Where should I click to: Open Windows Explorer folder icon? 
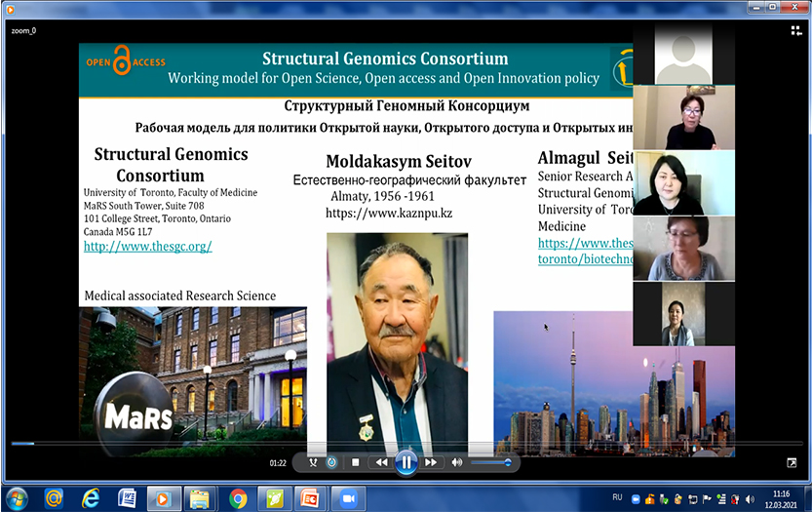(201, 499)
